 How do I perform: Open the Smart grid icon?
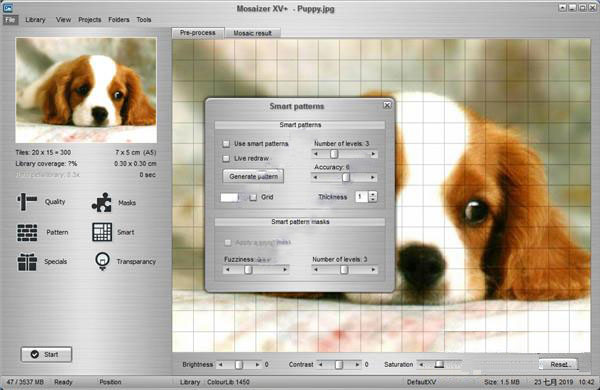(x=102, y=232)
